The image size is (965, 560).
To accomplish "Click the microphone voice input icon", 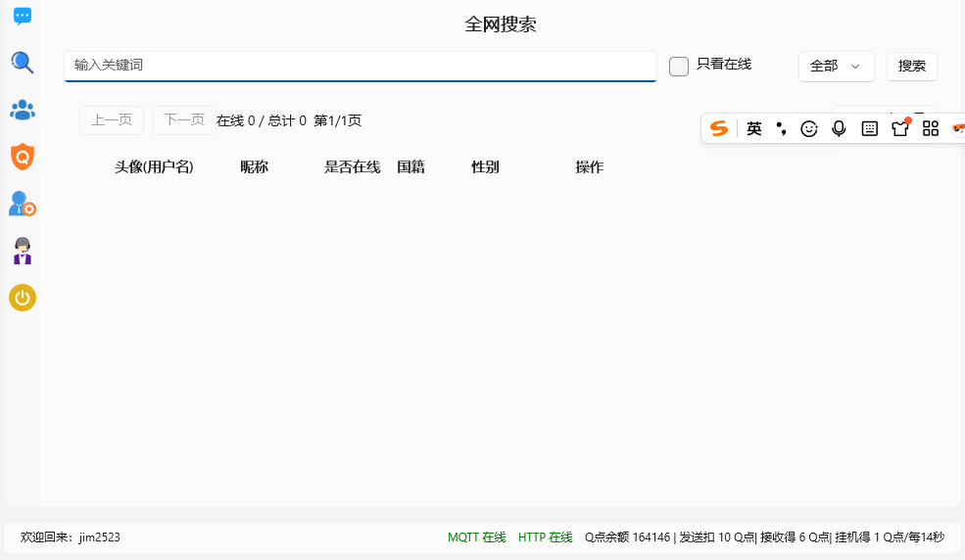I will (839, 128).
